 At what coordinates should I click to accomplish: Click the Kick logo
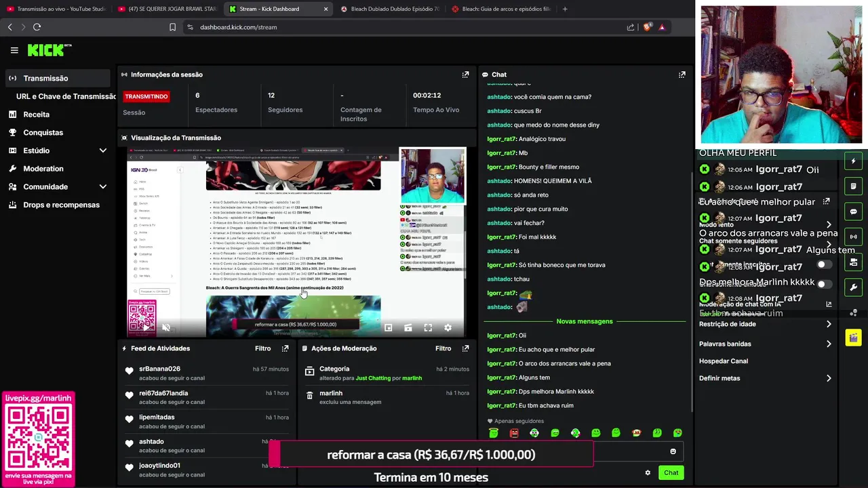click(x=49, y=50)
